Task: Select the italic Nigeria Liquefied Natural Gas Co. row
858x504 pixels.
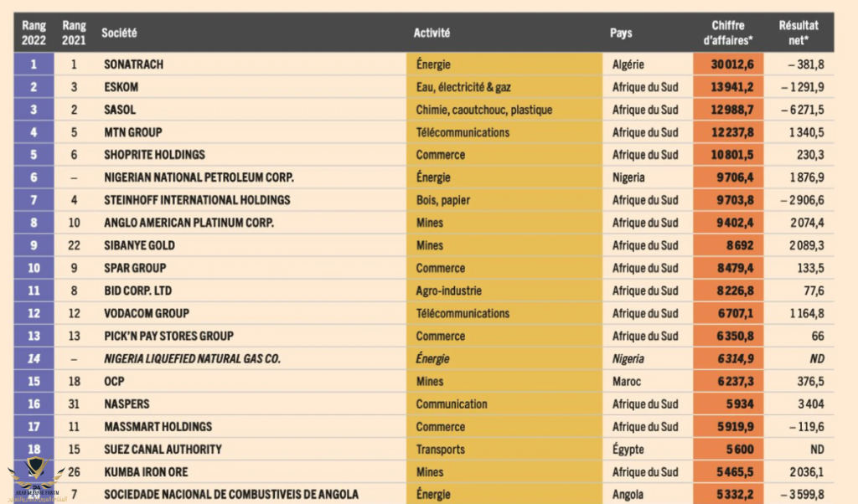Action: [x=424, y=358]
